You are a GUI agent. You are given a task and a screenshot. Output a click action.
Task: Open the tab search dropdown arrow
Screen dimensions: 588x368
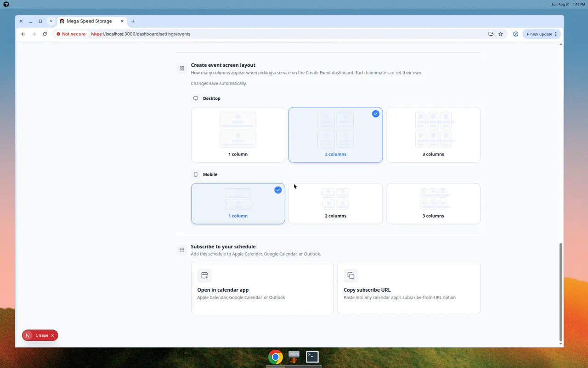(51, 21)
